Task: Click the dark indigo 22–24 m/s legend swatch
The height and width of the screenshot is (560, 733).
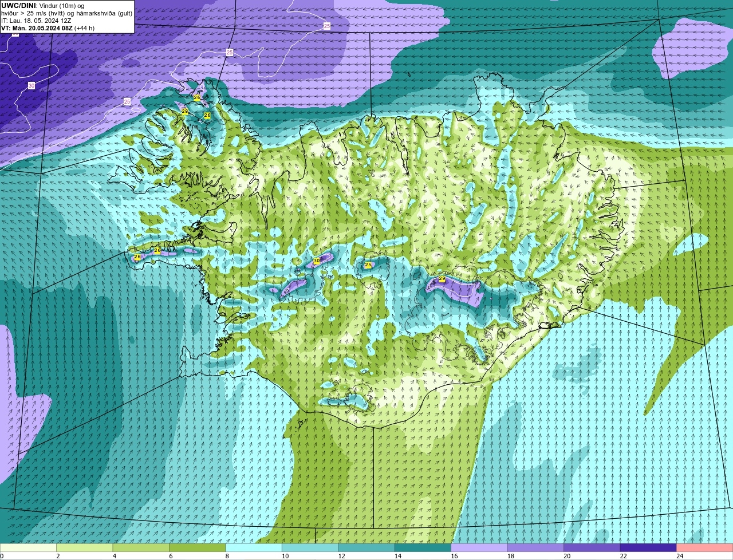Action: (648, 548)
